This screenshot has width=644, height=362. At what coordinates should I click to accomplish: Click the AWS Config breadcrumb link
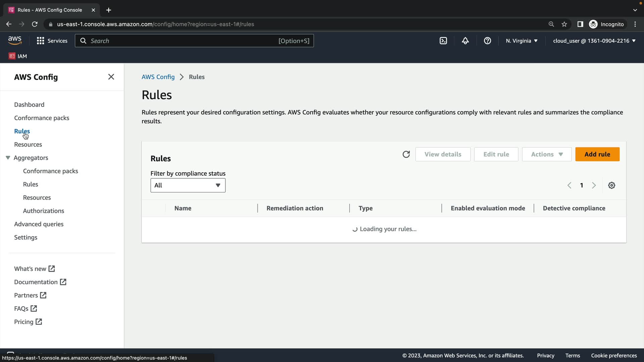coord(158,77)
